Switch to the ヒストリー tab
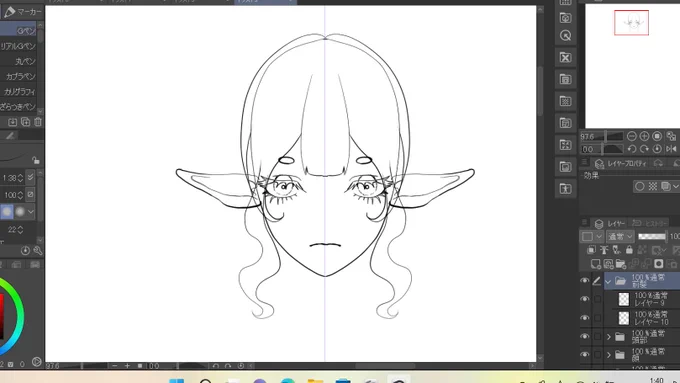 [650, 223]
